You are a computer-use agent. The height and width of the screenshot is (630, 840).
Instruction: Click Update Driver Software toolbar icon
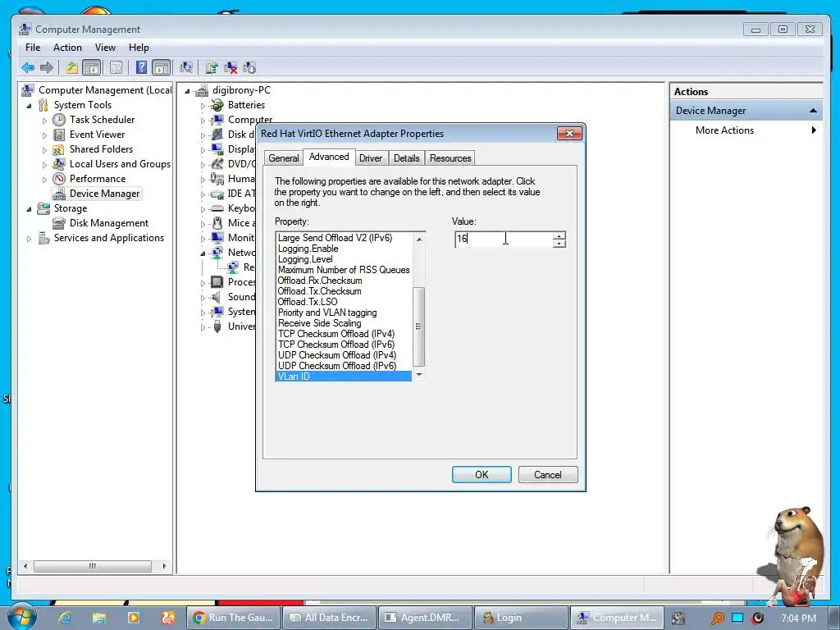[x=212, y=67]
